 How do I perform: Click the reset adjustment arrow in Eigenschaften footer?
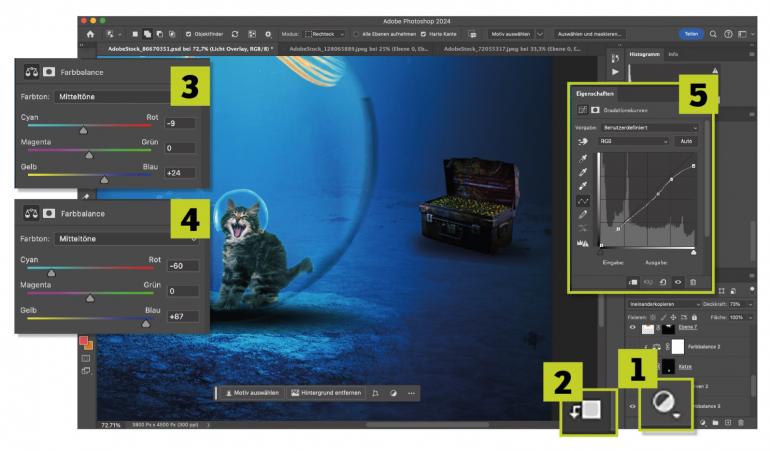click(x=663, y=282)
